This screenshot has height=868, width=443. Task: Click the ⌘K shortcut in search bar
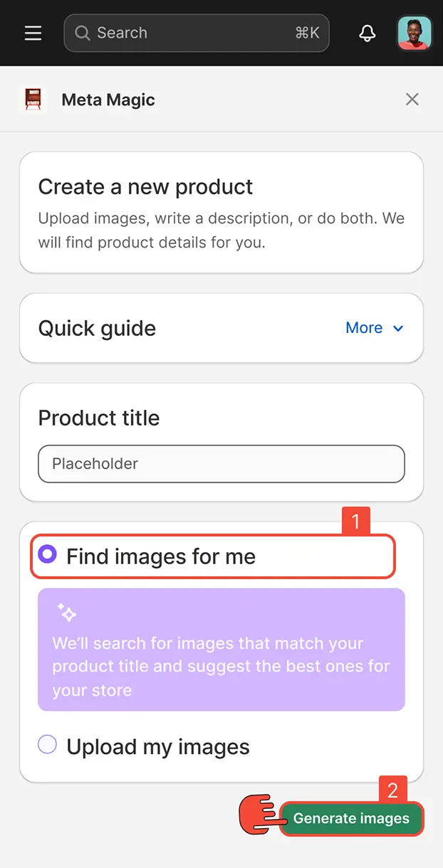307,33
